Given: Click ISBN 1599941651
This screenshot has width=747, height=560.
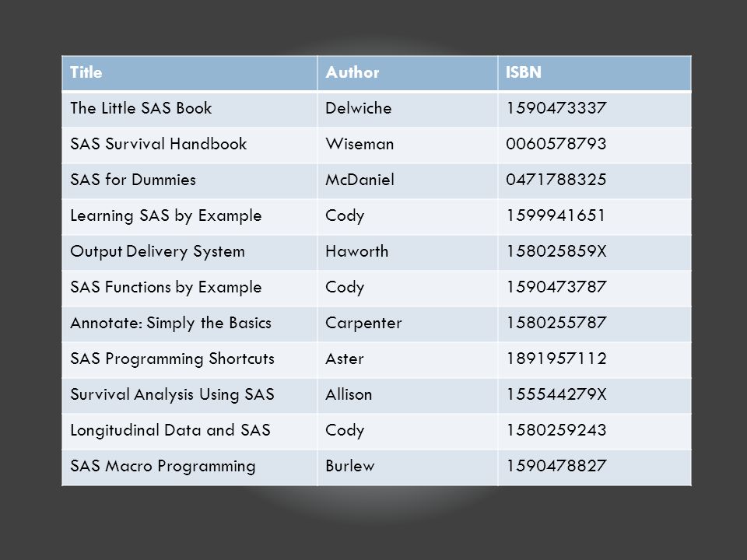Looking at the screenshot, I should pyautogui.click(x=556, y=215).
